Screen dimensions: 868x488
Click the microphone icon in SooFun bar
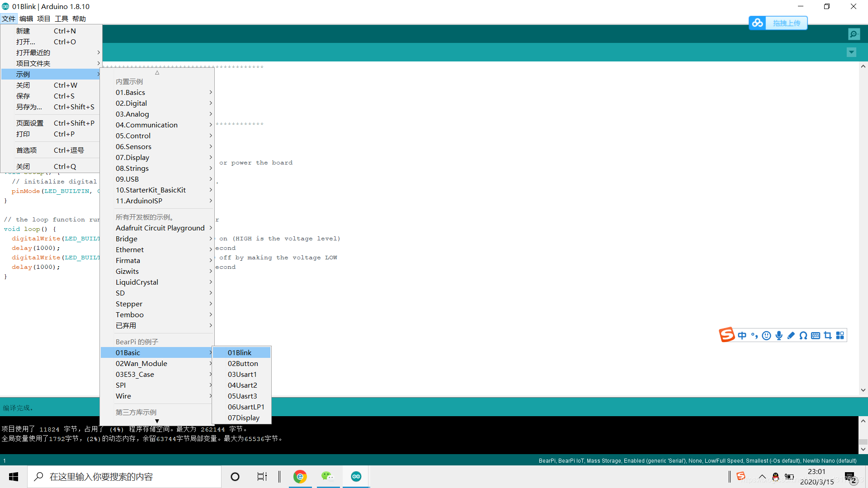(x=778, y=335)
